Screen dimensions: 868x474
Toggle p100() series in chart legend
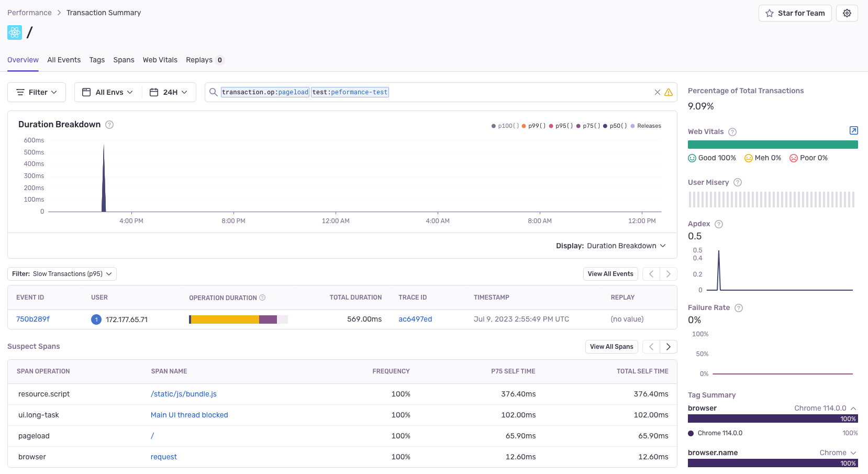tap(505, 126)
